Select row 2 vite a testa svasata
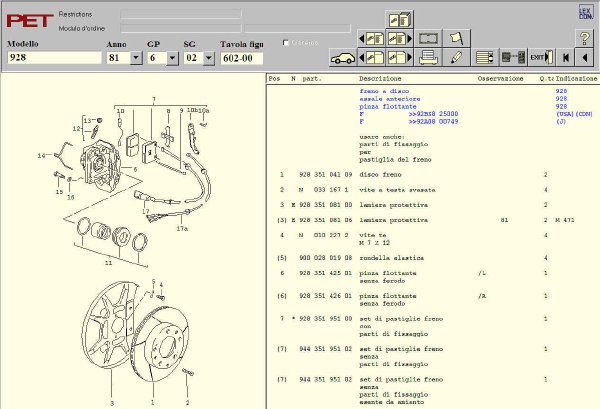600x409 pixels. [x=432, y=190]
